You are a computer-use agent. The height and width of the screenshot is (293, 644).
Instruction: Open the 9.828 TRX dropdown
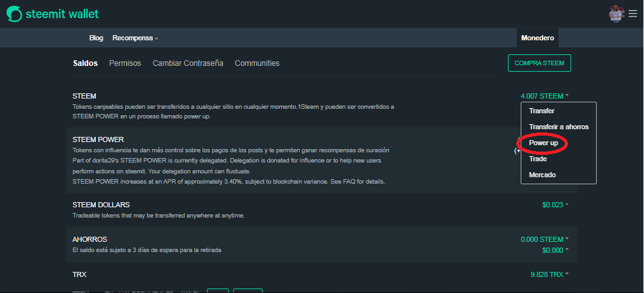click(549, 274)
